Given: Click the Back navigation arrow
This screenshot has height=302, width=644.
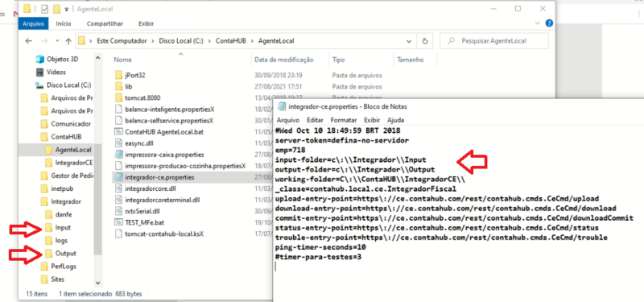Looking at the screenshot, I should click(x=28, y=41).
